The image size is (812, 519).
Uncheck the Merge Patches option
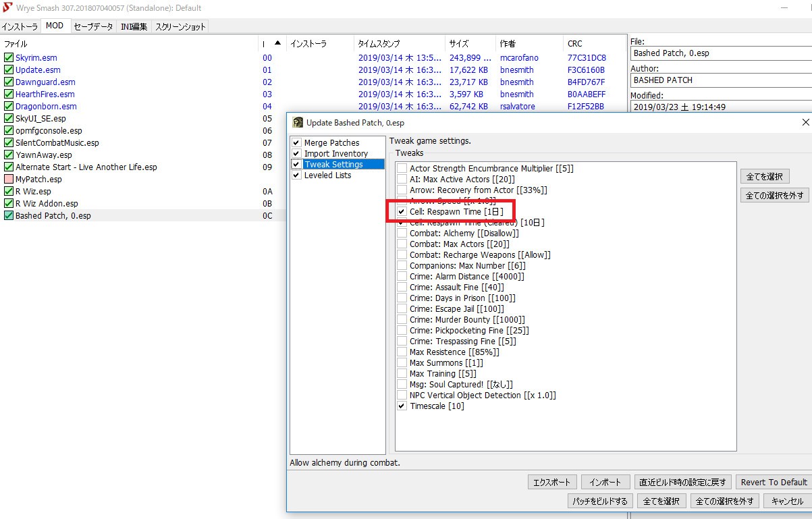pos(296,143)
